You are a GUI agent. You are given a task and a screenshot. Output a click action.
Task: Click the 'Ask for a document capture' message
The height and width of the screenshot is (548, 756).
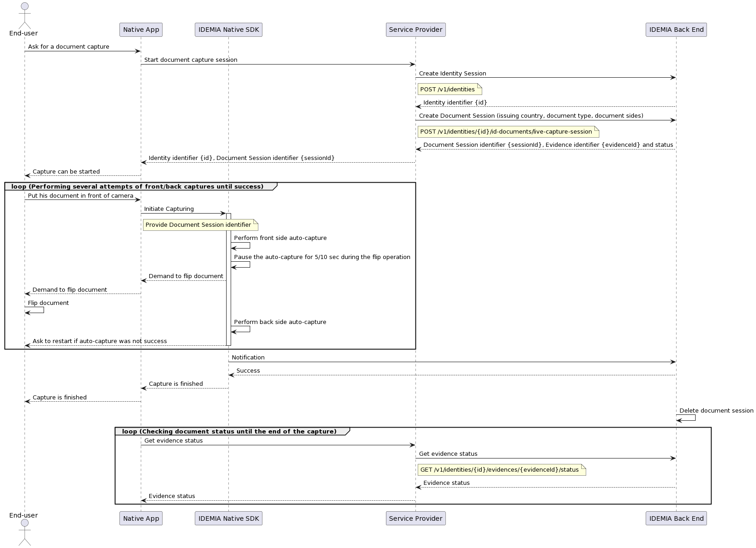pos(69,47)
